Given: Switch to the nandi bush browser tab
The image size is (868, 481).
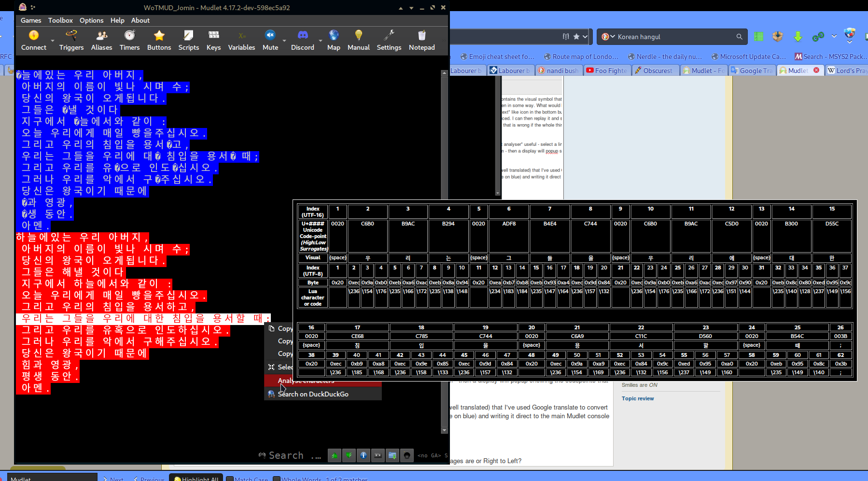Looking at the screenshot, I should 558,71.
